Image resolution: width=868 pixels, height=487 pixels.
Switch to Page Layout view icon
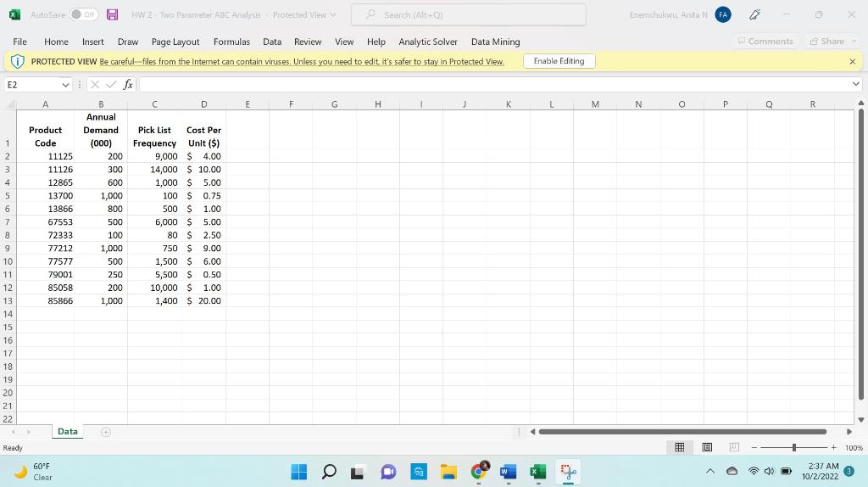coord(707,447)
